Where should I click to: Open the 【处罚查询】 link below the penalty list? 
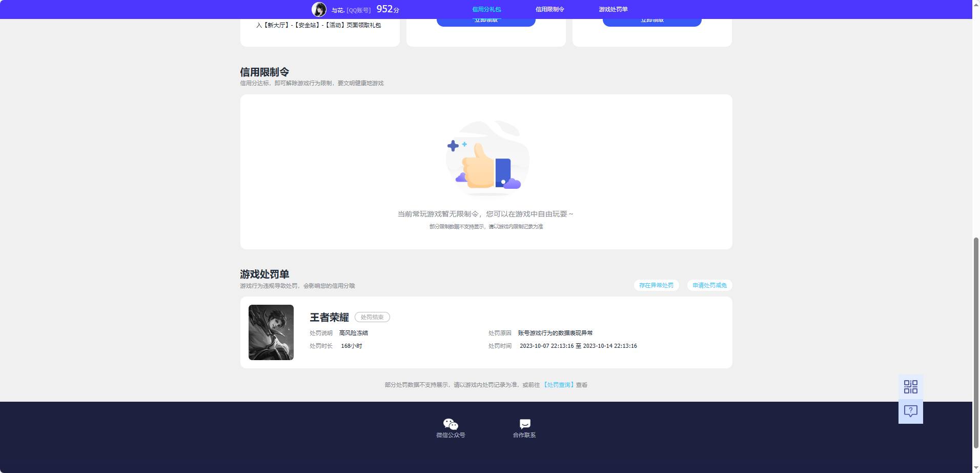pyautogui.click(x=559, y=385)
